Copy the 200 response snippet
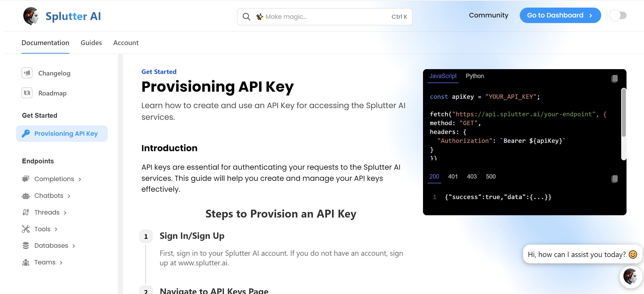This screenshot has height=294, width=644. (615, 179)
